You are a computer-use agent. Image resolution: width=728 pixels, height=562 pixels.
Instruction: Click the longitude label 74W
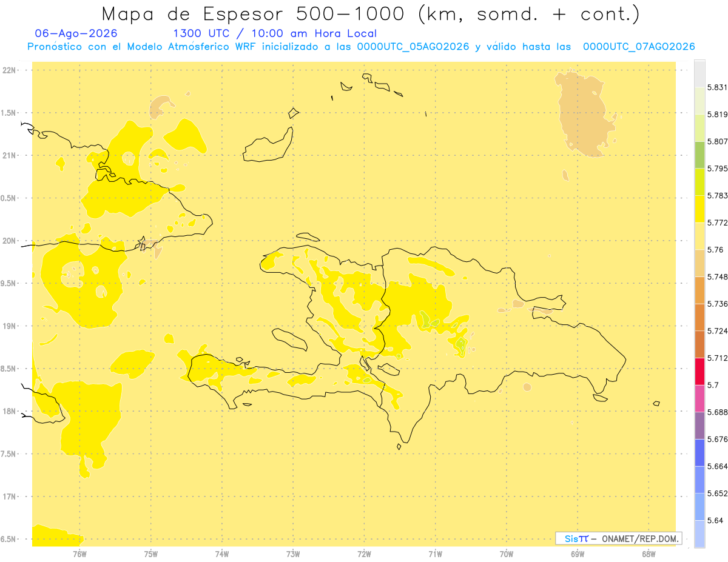tap(222, 554)
